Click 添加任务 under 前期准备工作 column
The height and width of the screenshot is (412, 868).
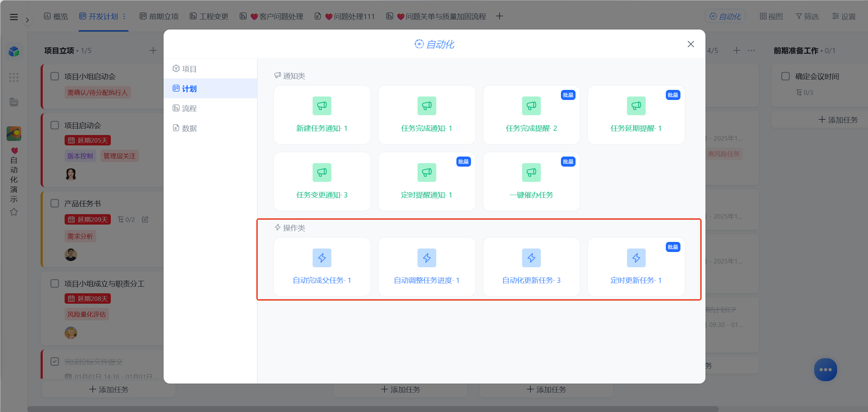838,120
